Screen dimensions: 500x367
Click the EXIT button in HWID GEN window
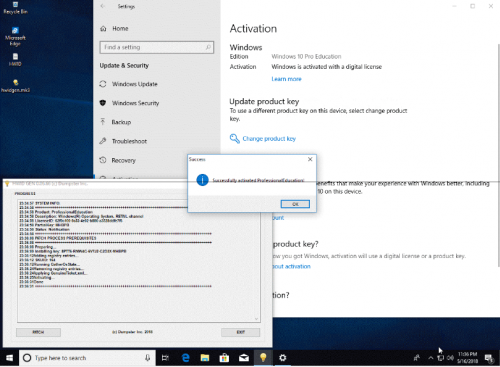coord(241,332)
